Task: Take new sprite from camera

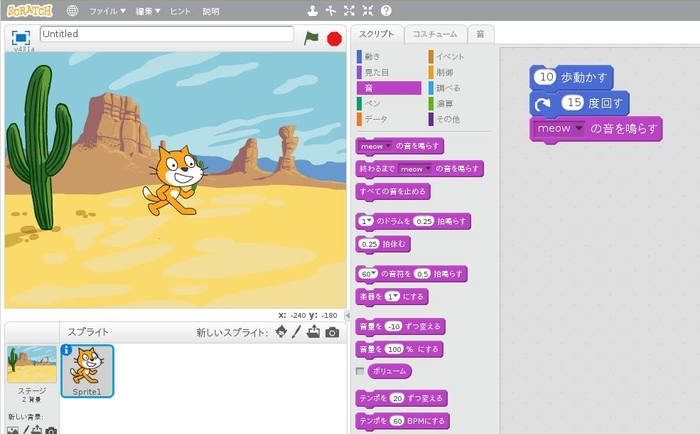Action: pos(332,332)
